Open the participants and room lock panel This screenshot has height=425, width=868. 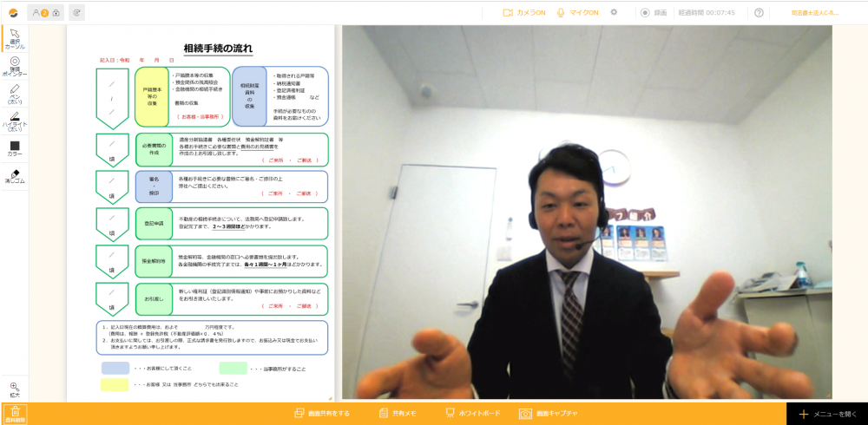[x=45, y=13]
